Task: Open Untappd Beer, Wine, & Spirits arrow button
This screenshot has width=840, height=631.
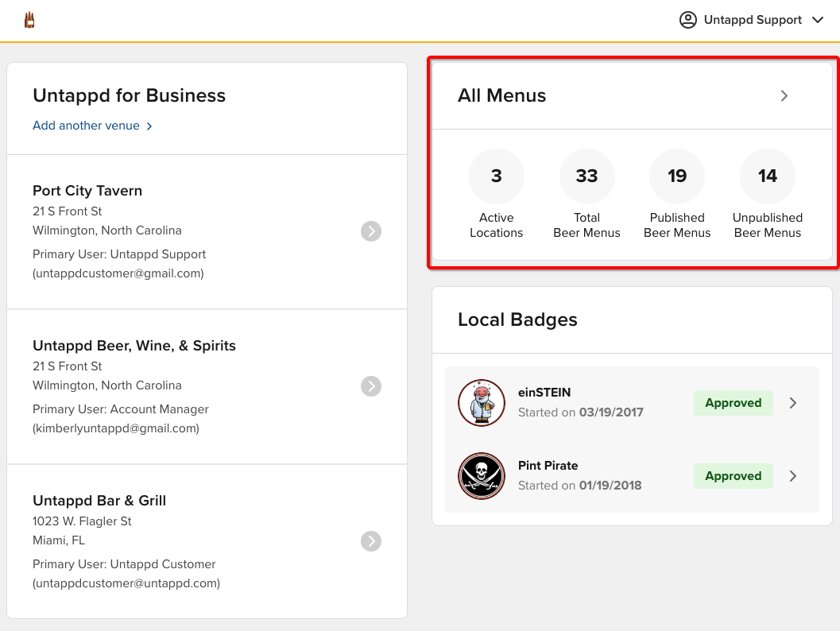Action: 370,386
